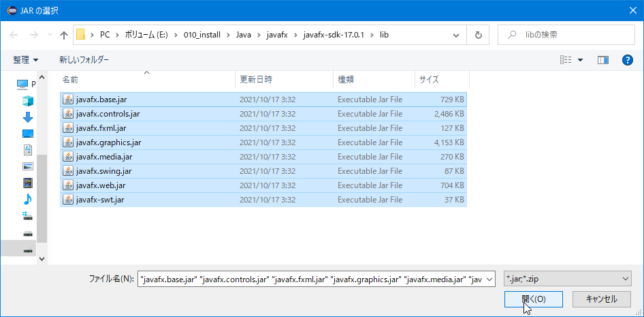Click the Refresh button beside address bar
The height and width of the screenshot is (317, 644).
[478, 35]
